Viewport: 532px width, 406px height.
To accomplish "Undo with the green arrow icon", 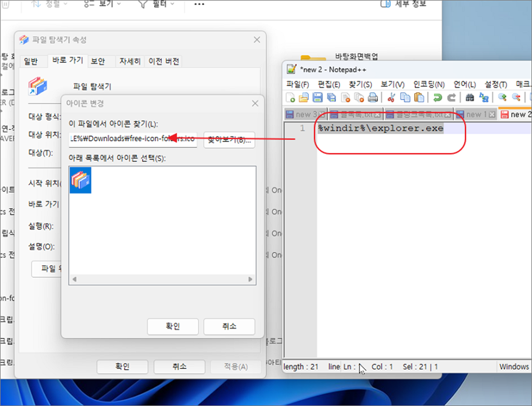I will [438, 98].
